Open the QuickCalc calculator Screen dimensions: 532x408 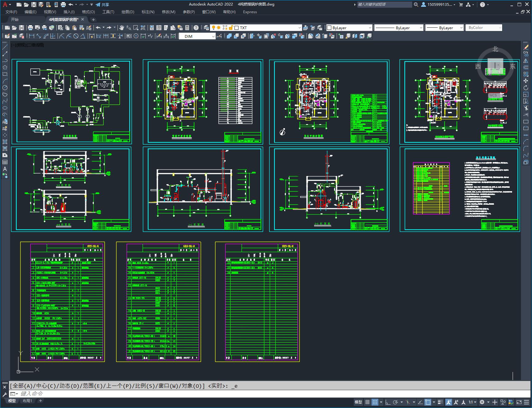187,28
